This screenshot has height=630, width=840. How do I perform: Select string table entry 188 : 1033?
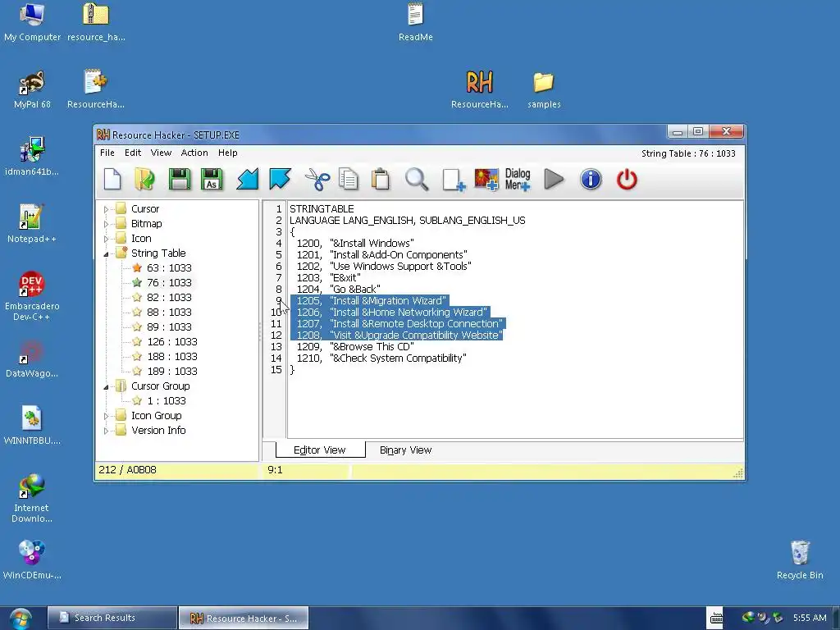click(171, 356)
